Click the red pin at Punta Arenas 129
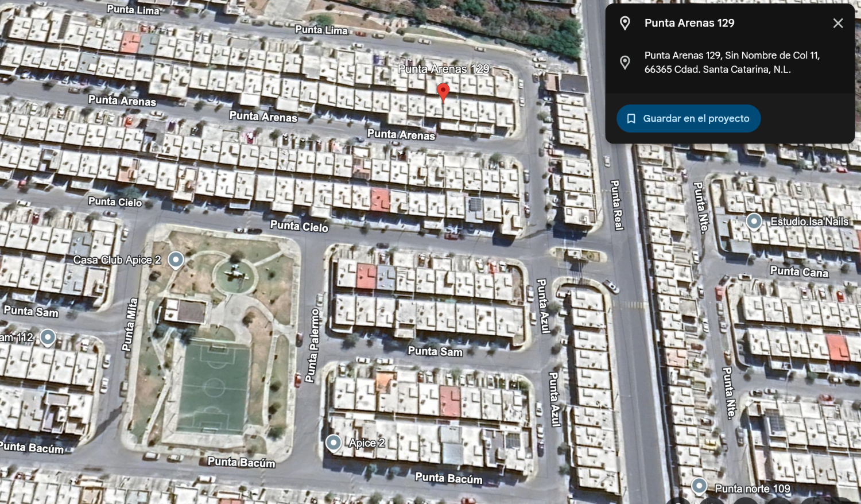 pos(443,92)
